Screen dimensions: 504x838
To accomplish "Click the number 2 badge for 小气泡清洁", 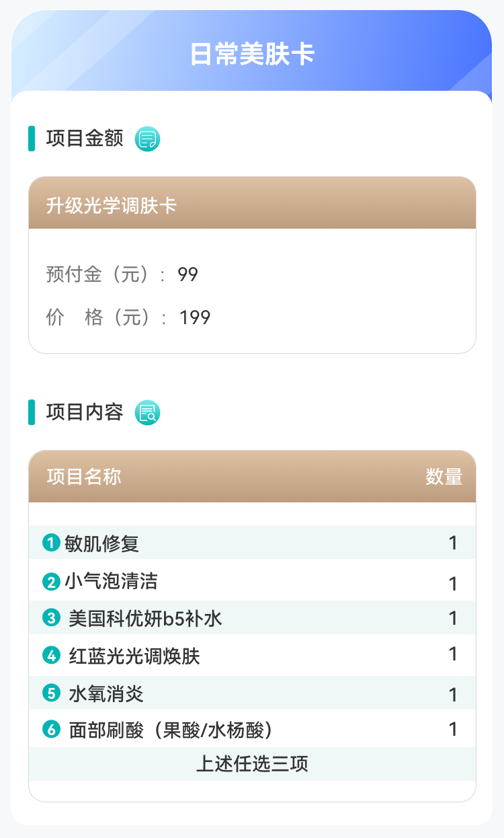I will [51, 581].
